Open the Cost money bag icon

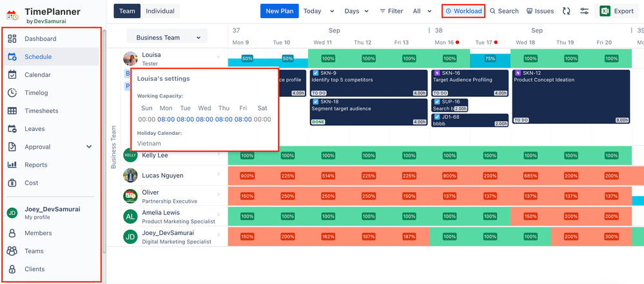pos(12,183)
